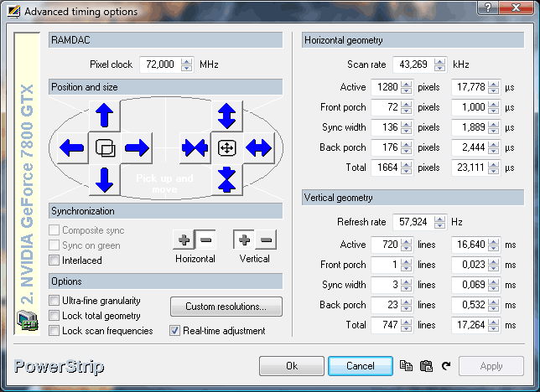Enable the Interlaced checkbox
This screenshot has height=392, width=540.
[54, 260]
